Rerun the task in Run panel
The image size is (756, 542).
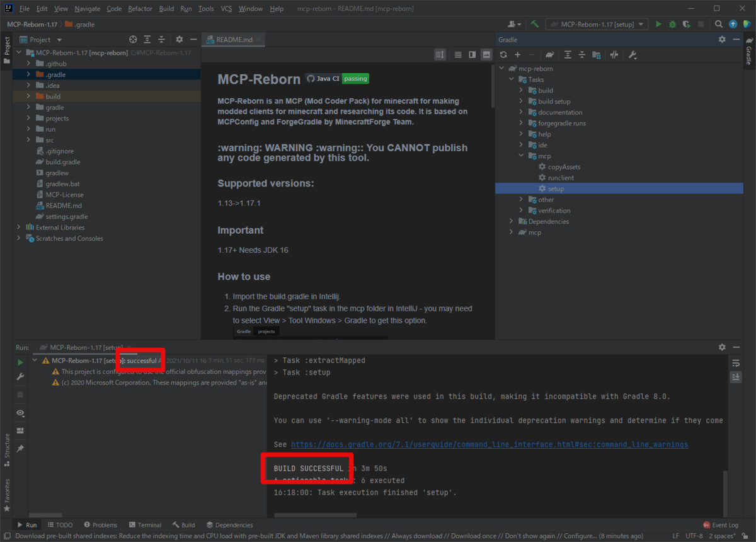pyautogui.click(x=20, y=362)
